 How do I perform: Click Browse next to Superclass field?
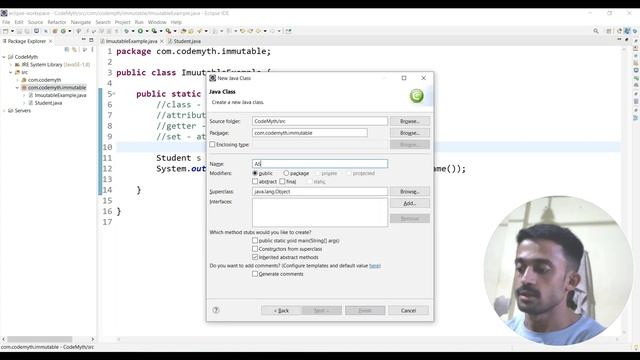click(x=410, y=191)
